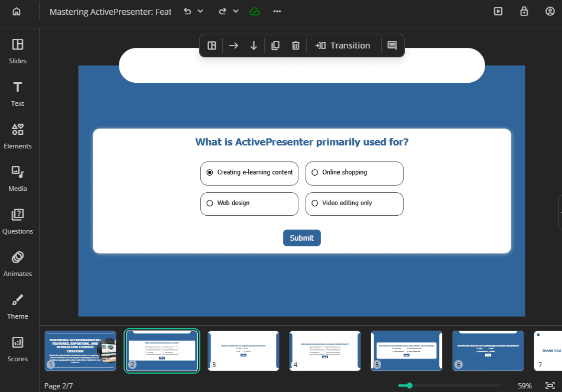The image size is (562, 392).
Task: Open the Questions panel
Action: coord(18,222)
